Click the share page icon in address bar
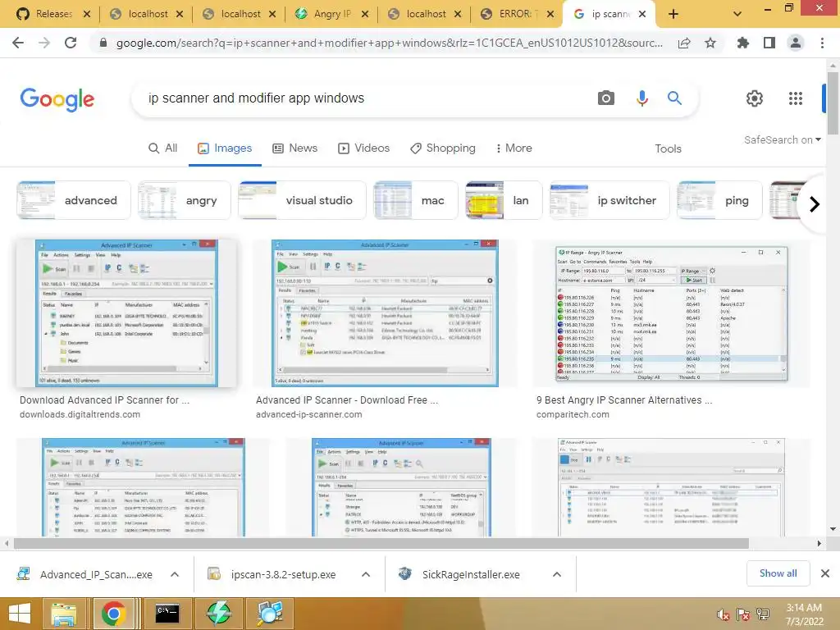 (684, 43)
